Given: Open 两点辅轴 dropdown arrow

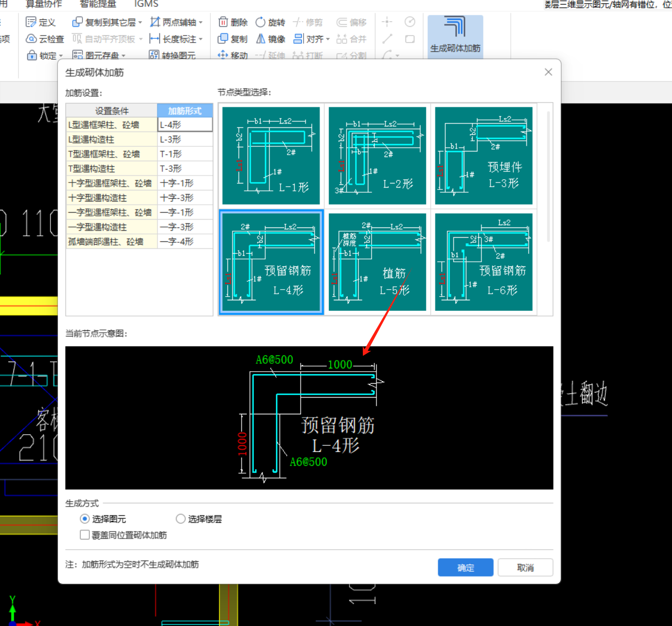Looking at the screenshot, I should coord(201,22).
